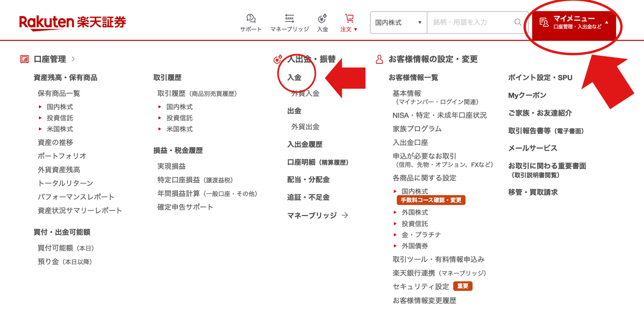The image size is (644, 313).
Task: Open the Rakuten 楽天証券 logo home link
Action: 73,22
